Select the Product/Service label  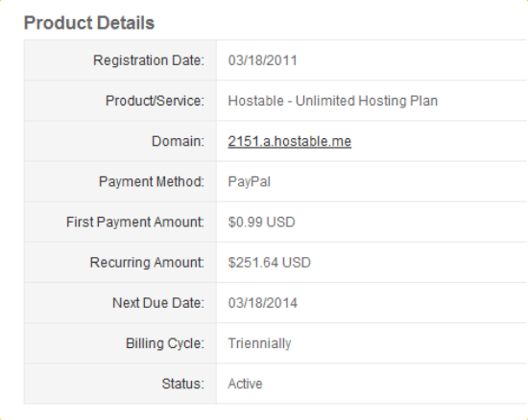click(155, 101)
